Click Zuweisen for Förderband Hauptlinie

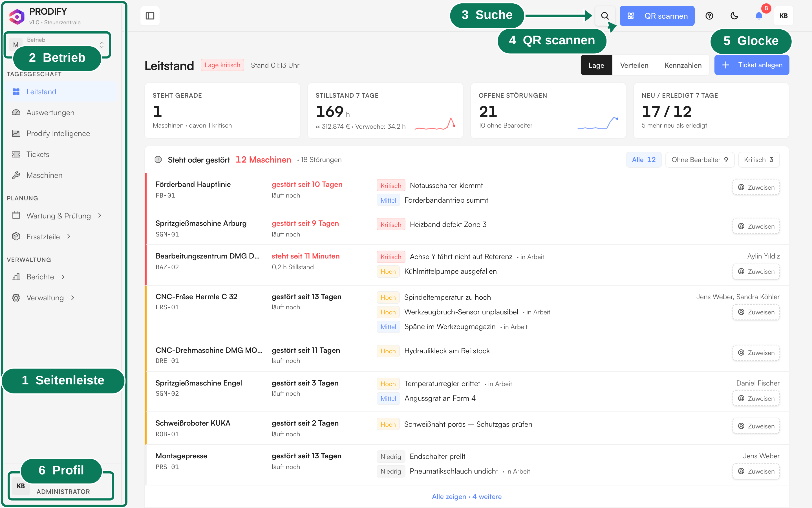point(756,187)
